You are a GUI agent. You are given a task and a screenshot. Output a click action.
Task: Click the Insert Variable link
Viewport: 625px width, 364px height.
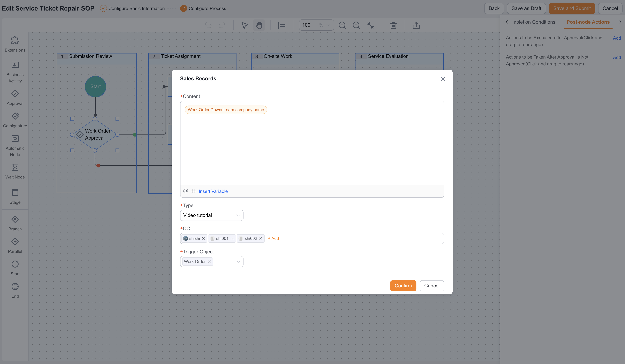click(x=213, y=191)
